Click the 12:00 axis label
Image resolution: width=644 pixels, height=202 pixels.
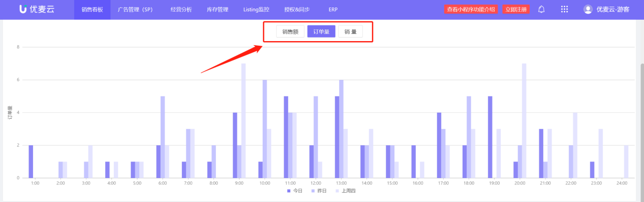[316, 183]
